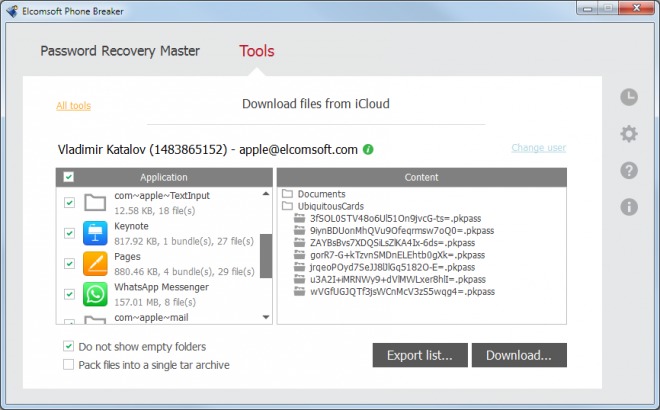
Task: Click the UbiquitousCards folder icon
Action: 287,206
